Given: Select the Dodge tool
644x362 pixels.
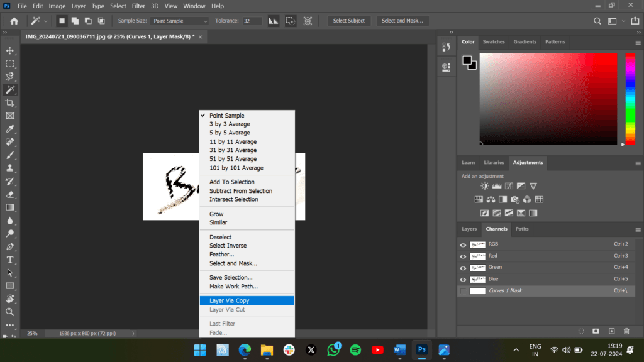Looking at the screenshot, I should point(10,234).
